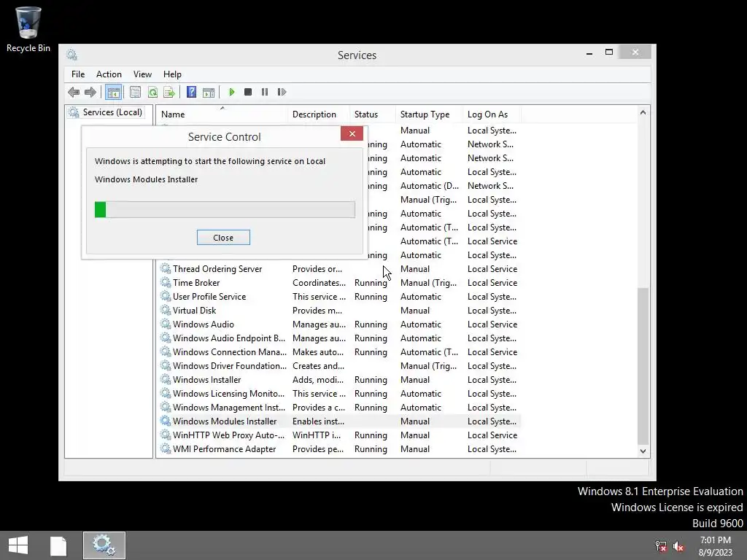Screen dimensions: 747x560
Task: Click Close in the Service Control dialog
Action: (223, 238)
